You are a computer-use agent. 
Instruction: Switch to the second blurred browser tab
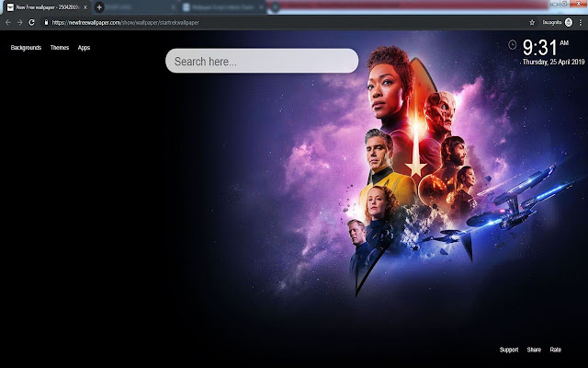(223, 7)
